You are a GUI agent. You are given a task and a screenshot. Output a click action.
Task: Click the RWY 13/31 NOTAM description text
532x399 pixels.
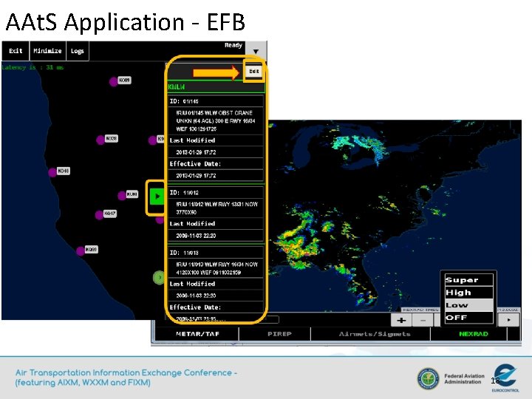coord(216,208)
